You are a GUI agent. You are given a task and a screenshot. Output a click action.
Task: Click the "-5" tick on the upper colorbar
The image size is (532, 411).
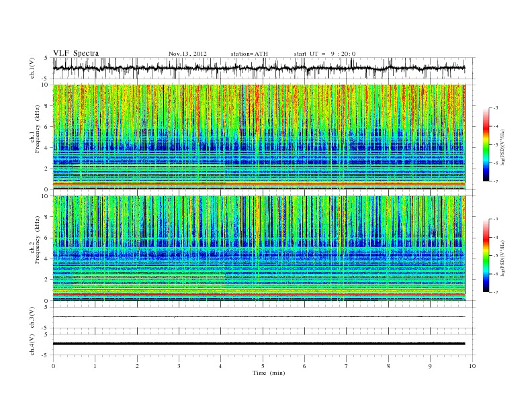495,145
